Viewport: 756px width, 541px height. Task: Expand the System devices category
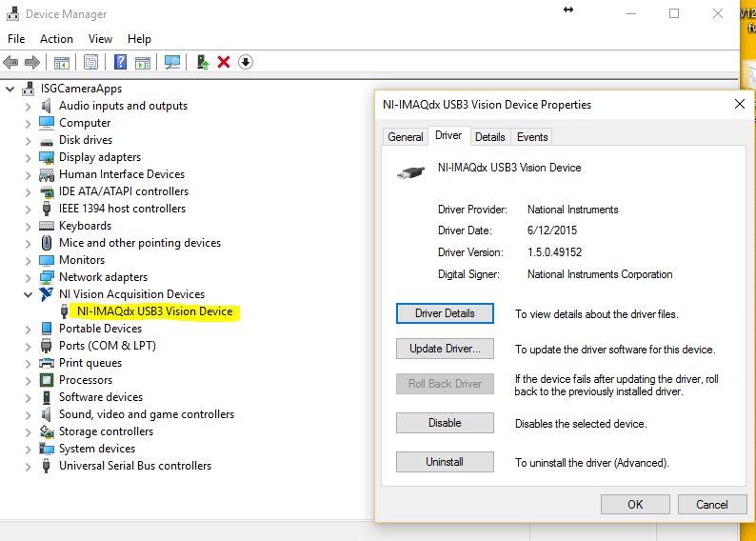(x=28, y=450)
